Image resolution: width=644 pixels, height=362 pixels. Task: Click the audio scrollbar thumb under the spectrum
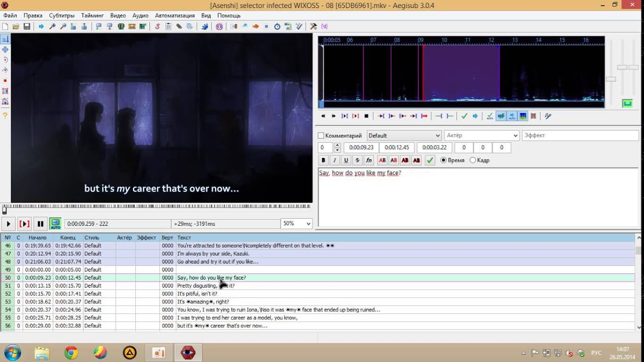pyautogui.click(x=321, y=104)
